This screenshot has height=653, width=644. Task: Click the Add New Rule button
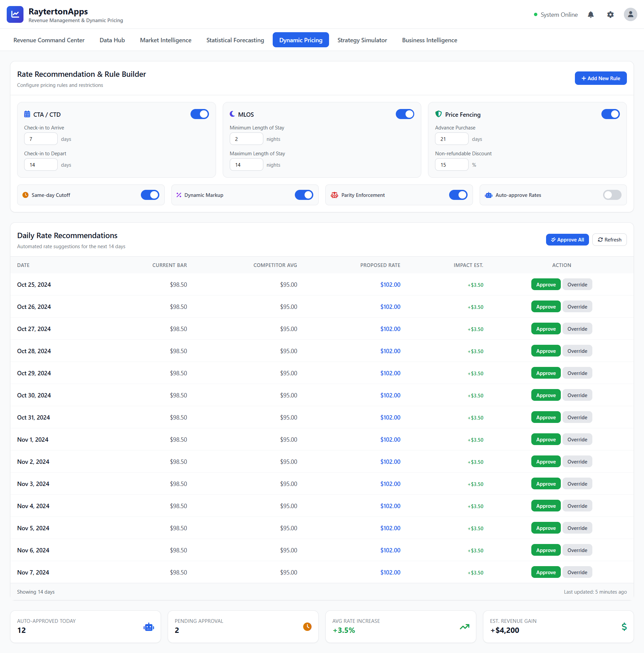pyautogui.click(x=601, y=78)
